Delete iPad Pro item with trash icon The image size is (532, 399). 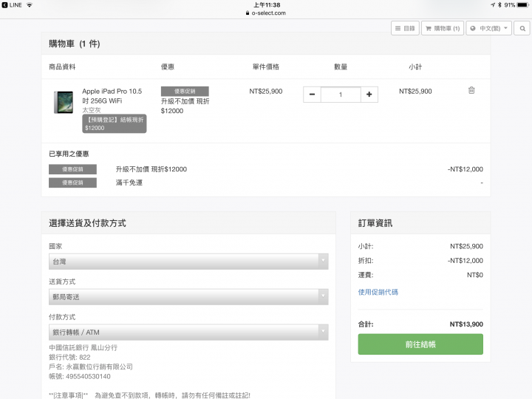pos(471,90)
